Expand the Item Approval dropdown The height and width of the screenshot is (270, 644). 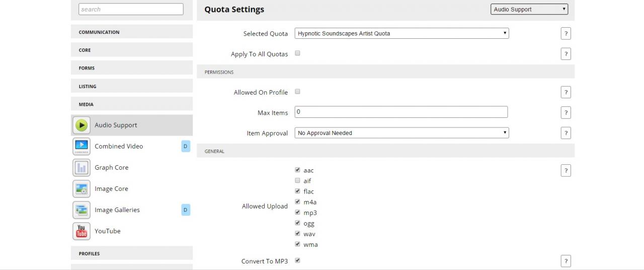[x=401, y=133]
